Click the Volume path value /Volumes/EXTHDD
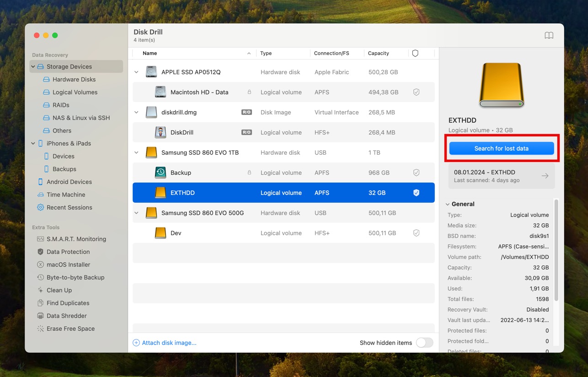The image size is (588, 377). pyautogui.click(x=524, y=257)
